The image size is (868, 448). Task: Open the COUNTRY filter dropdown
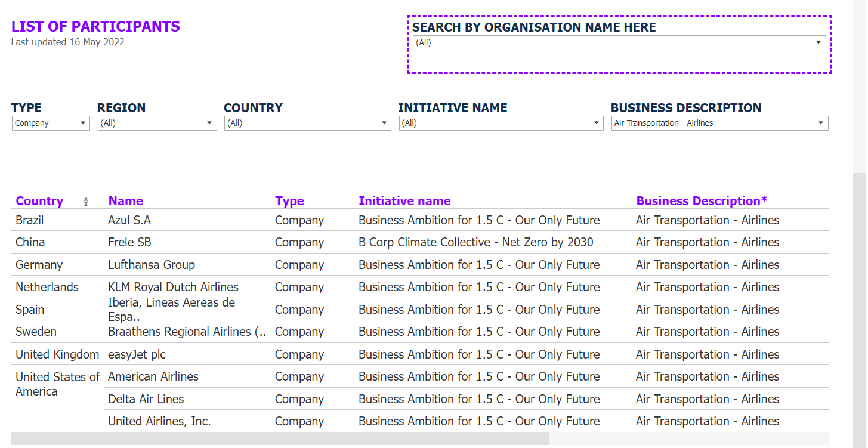point(308,123)
